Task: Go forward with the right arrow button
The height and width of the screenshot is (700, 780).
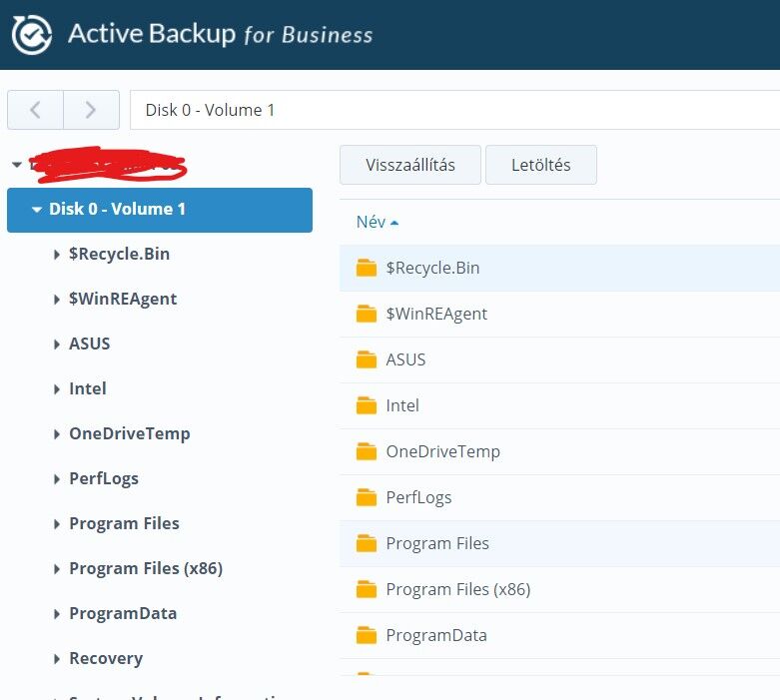Action: point(91,110)
